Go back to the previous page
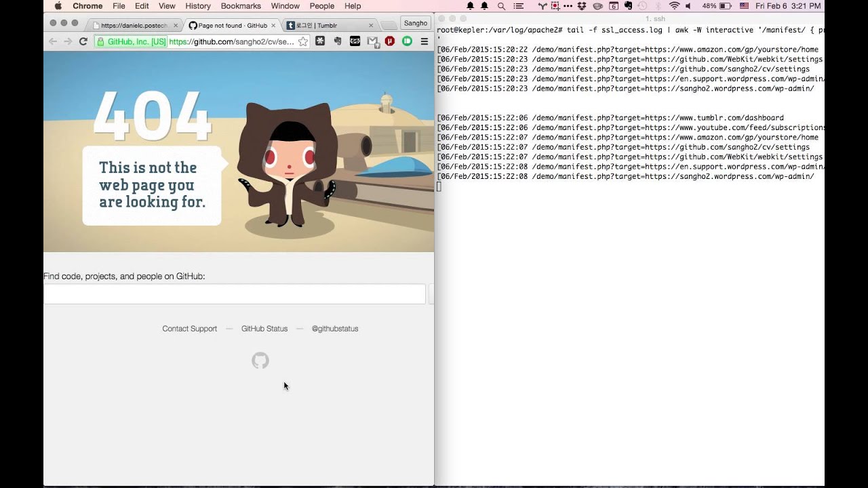The image size is (868, 488). pos(53,41)
